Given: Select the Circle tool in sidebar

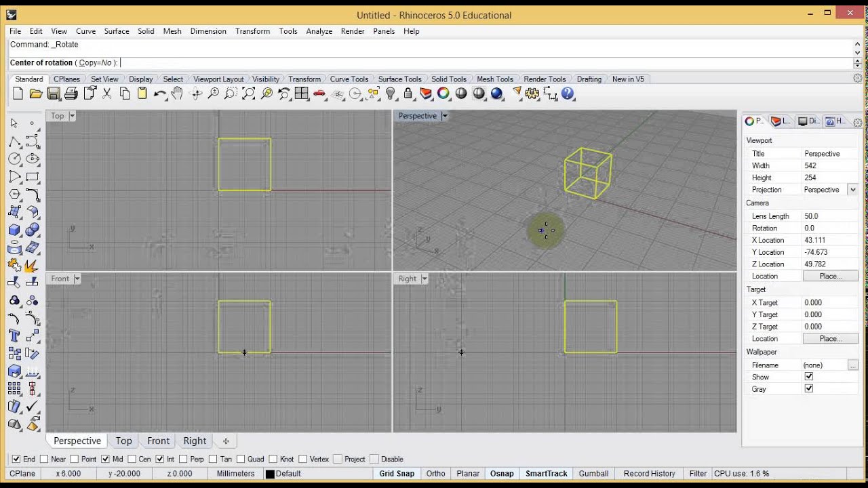Looking at the screenshot, I should pos(14,159).
